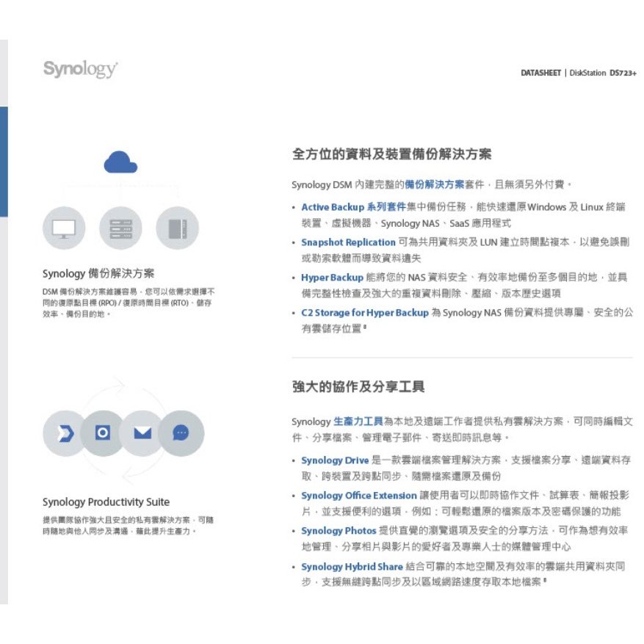The width and height of the screenshot is (644, 644).
Task: Click the blue cloud icon
Action: coord(120,162)
